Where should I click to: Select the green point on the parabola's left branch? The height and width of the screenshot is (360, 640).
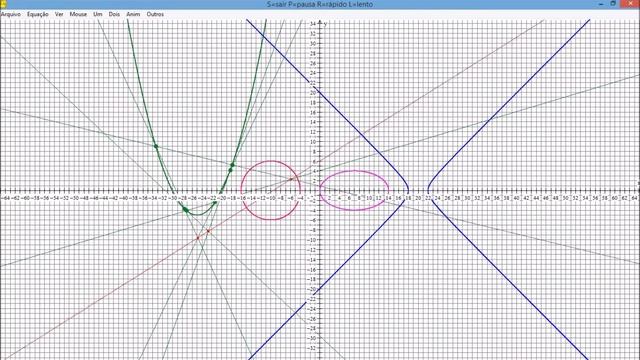point(156,146)
